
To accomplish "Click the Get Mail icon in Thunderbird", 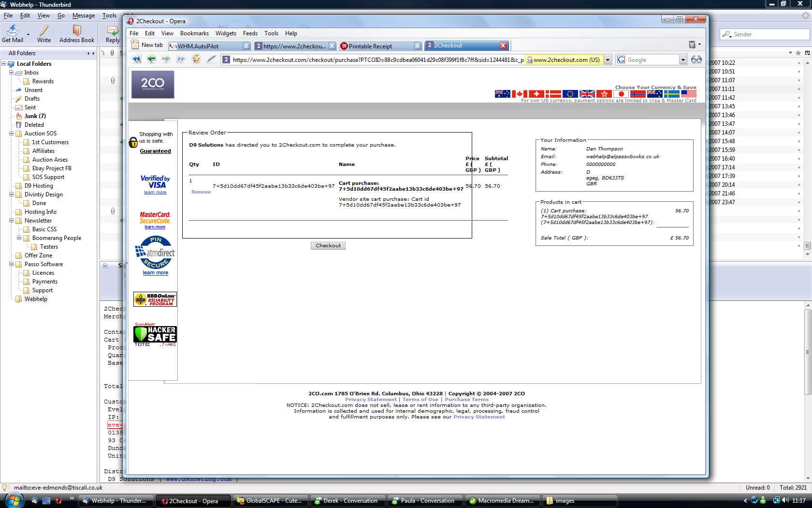I will click(x=13, y=34).
